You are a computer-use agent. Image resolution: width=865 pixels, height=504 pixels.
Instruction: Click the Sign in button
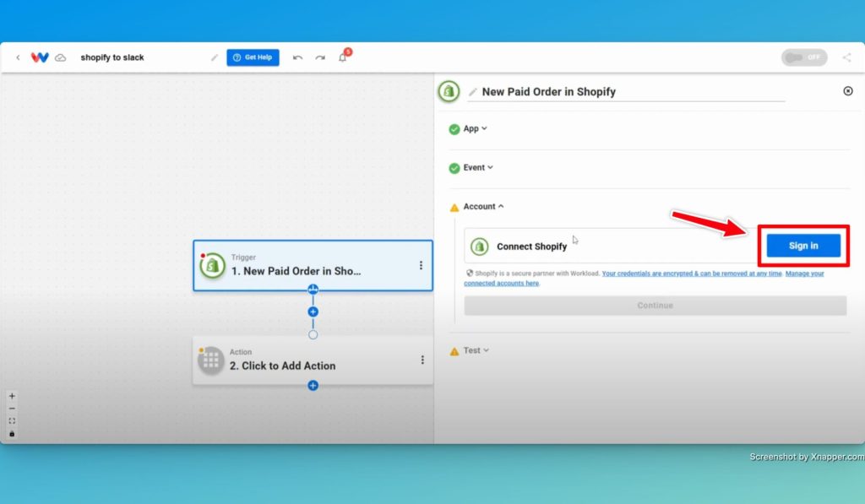[803, 246]
